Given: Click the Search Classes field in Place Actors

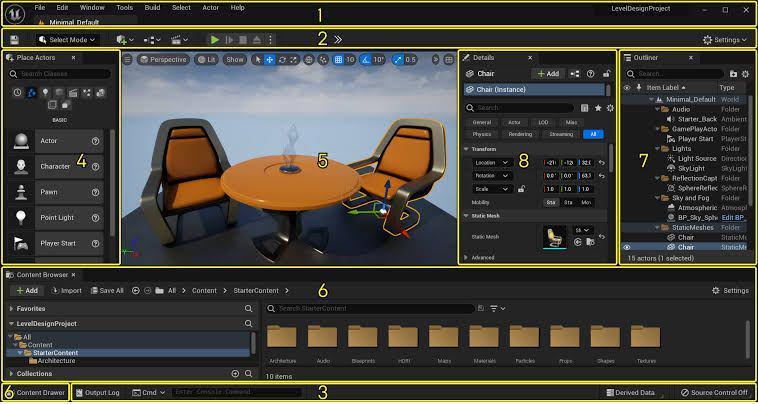Looking at the screenshot, I should click(59, 74).
